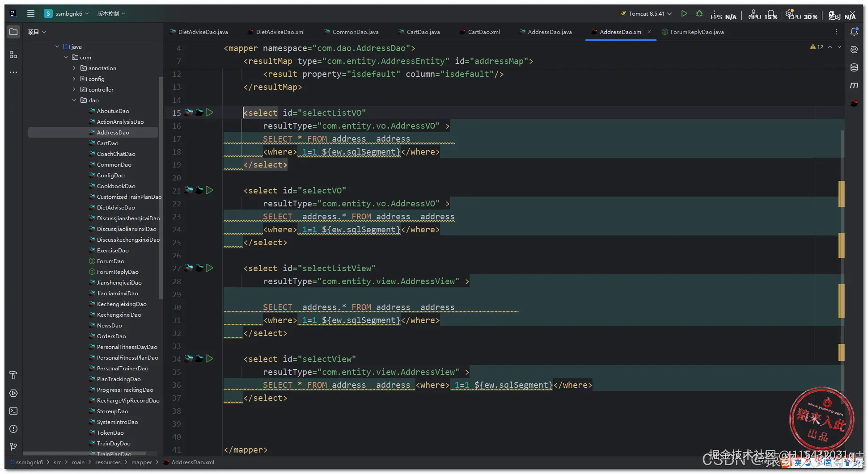Viewport: 868px width, 474px height.
Task: Expand the config package
Action: coord(74,79)
